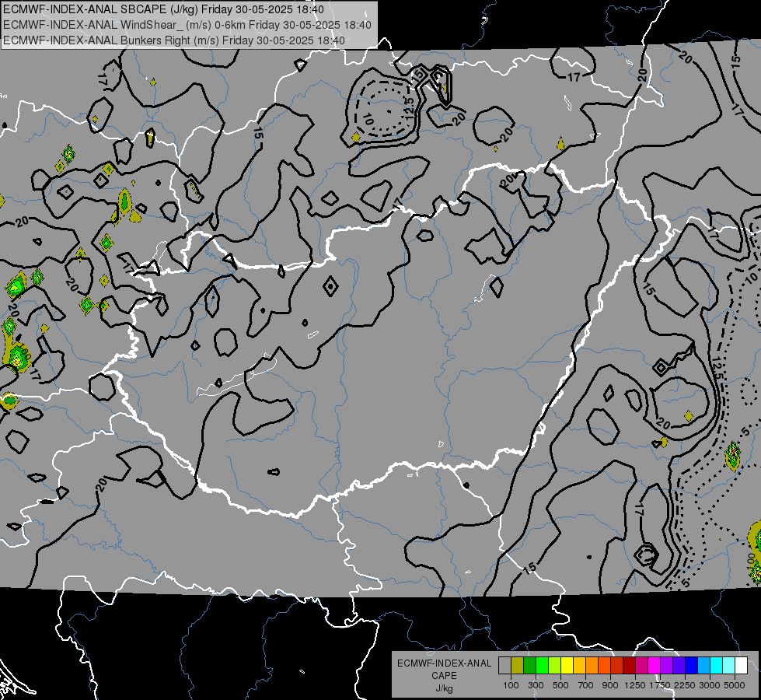Click the 500 legend value

[x=560, y=685]
